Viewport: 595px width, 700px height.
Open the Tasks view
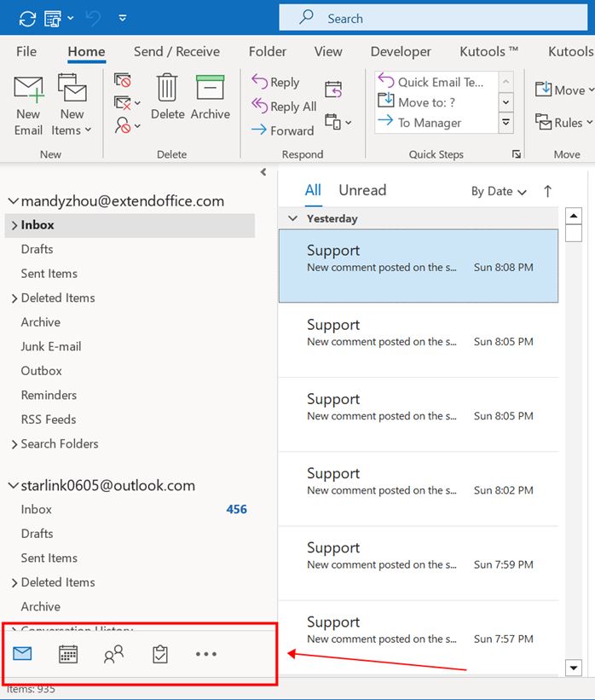[x=159, y=654]
